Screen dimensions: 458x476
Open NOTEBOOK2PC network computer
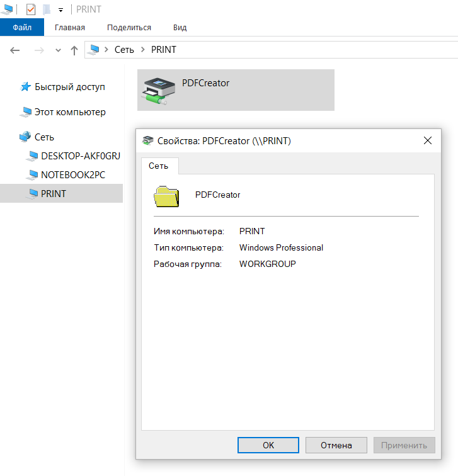[x=73, y=175]
